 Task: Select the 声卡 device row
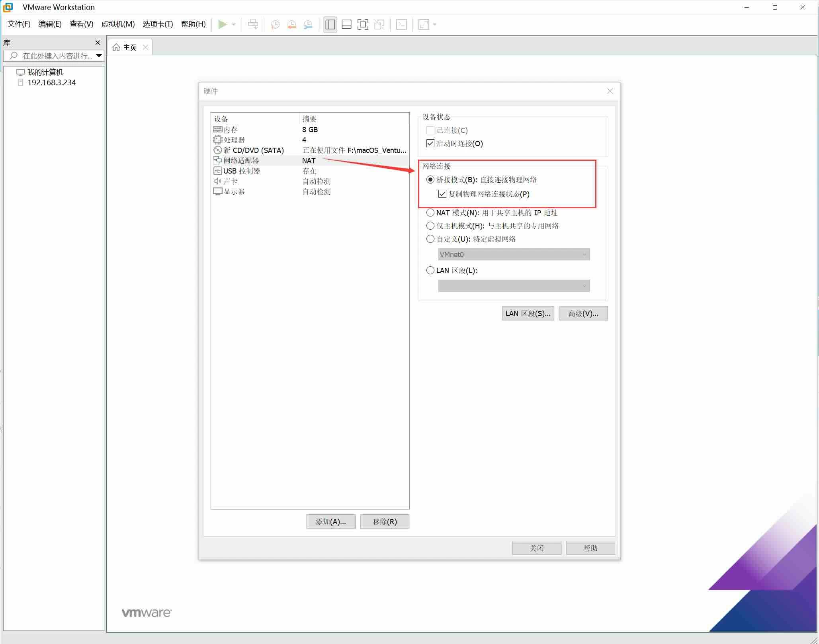(x=310, y=181)
